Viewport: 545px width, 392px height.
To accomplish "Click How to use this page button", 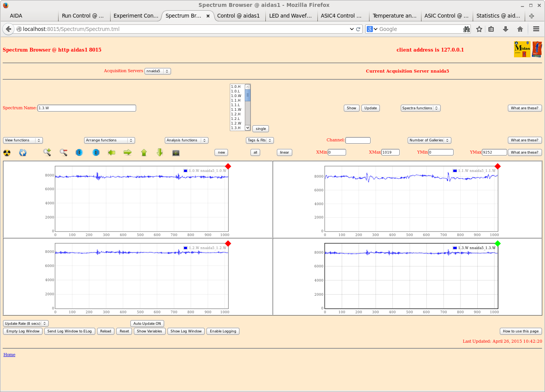I will click(x=521, y=331).
